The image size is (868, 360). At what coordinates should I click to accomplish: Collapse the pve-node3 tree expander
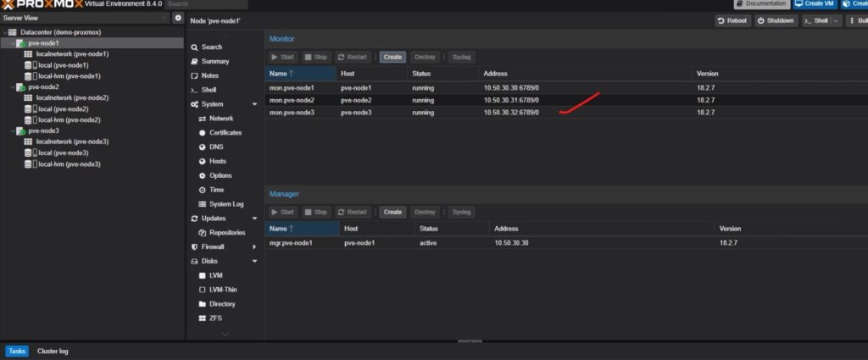[x=12, y=131]
